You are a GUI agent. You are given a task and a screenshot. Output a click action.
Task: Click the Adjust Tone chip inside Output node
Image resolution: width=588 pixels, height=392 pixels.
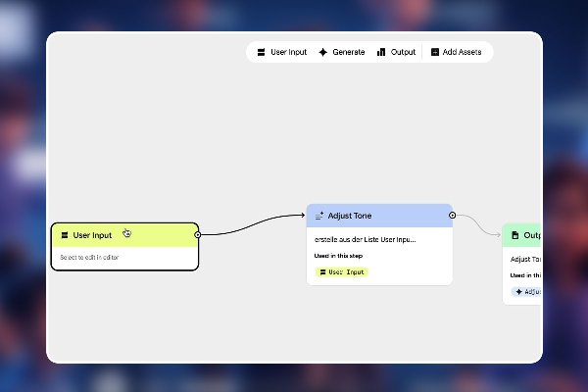[x=526, y=292]
